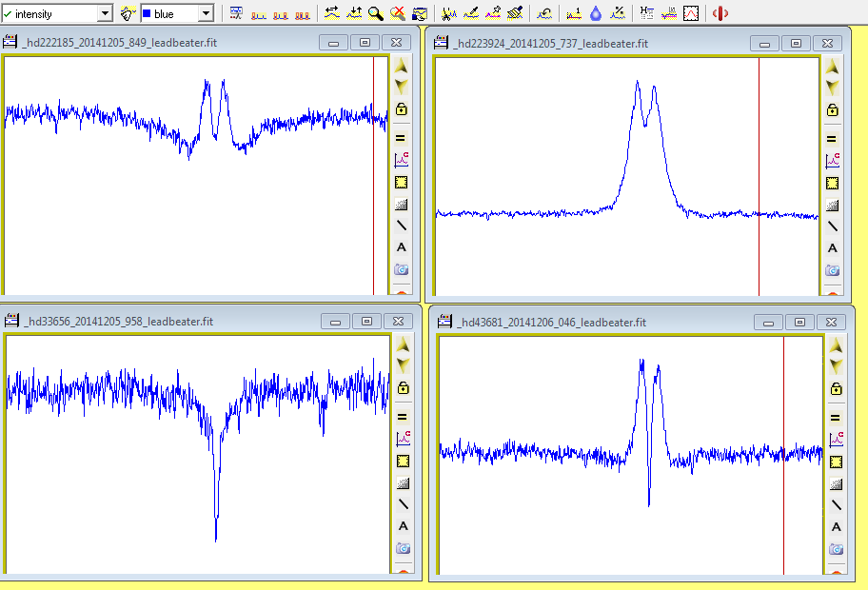The height and width of the screenshot is (590, 868).
Task: Click the down arrow in hd33656 window
Action: 402,364
